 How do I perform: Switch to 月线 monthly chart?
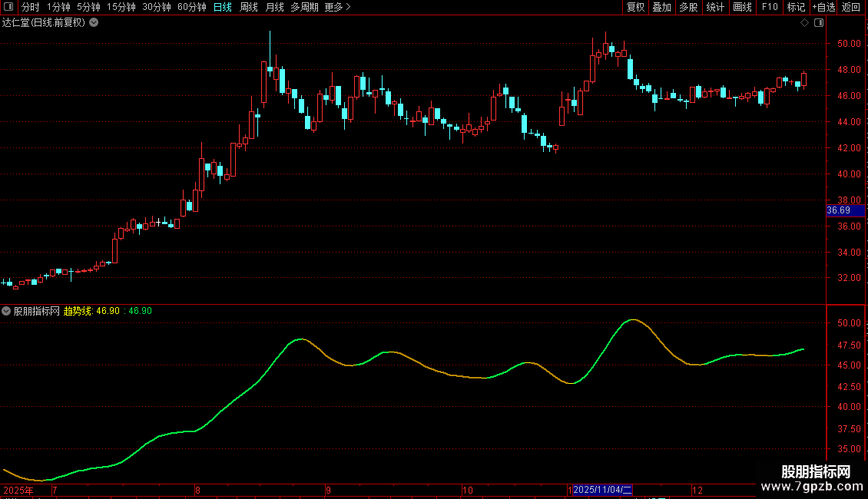(274, 7)
